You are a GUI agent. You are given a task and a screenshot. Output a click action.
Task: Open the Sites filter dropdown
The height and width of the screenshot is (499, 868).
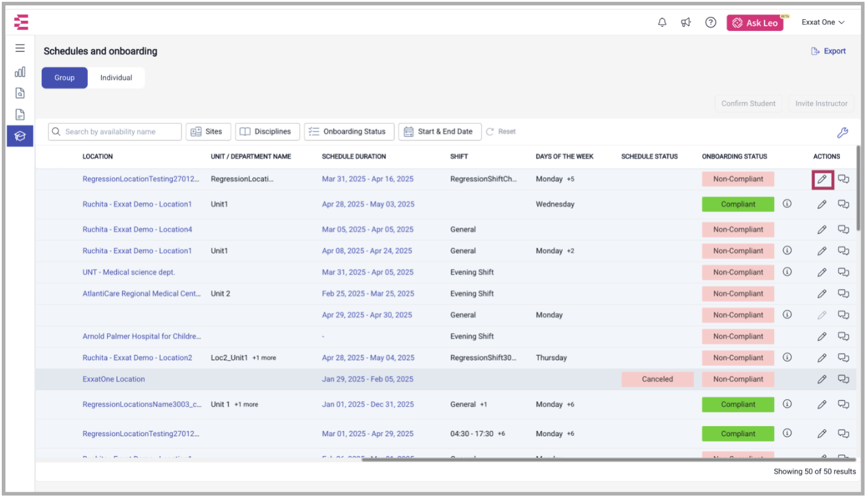click(208, 132)
